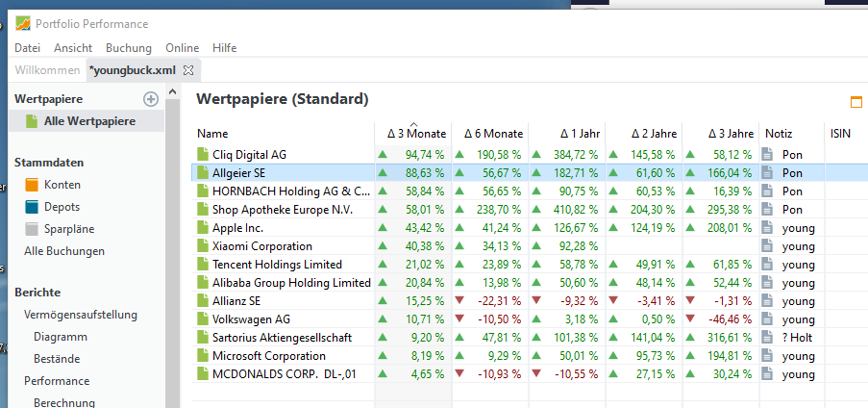Click the green up arrow in Cliq Digital 3 Monate
Viewport: 868px width, 408px height.
pos(382,154)
